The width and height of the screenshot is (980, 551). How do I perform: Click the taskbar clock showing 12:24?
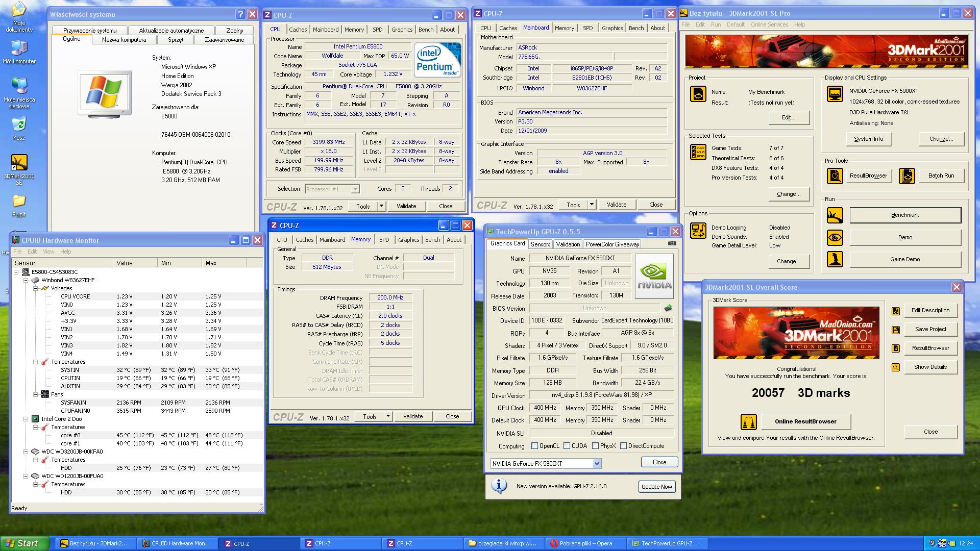(x=966, y=544)
